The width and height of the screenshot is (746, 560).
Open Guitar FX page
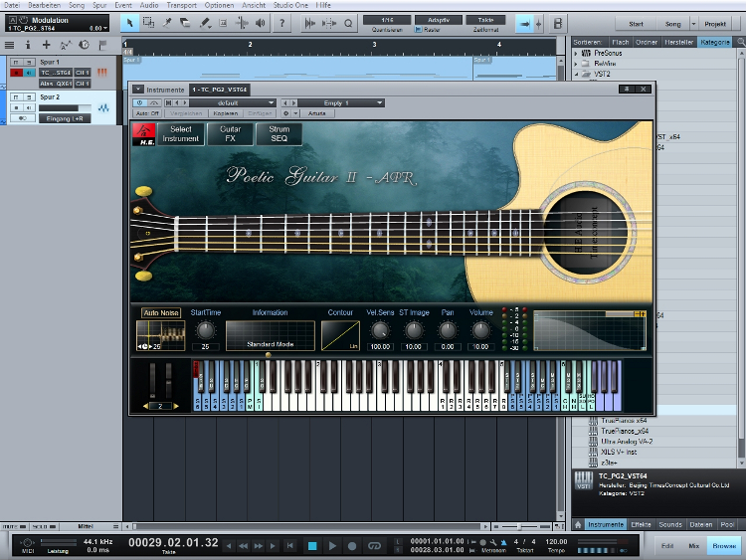click(231, 134)
